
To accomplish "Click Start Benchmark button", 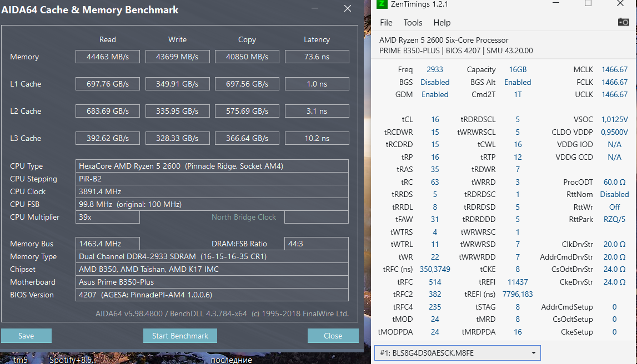I will coord(180,336).
